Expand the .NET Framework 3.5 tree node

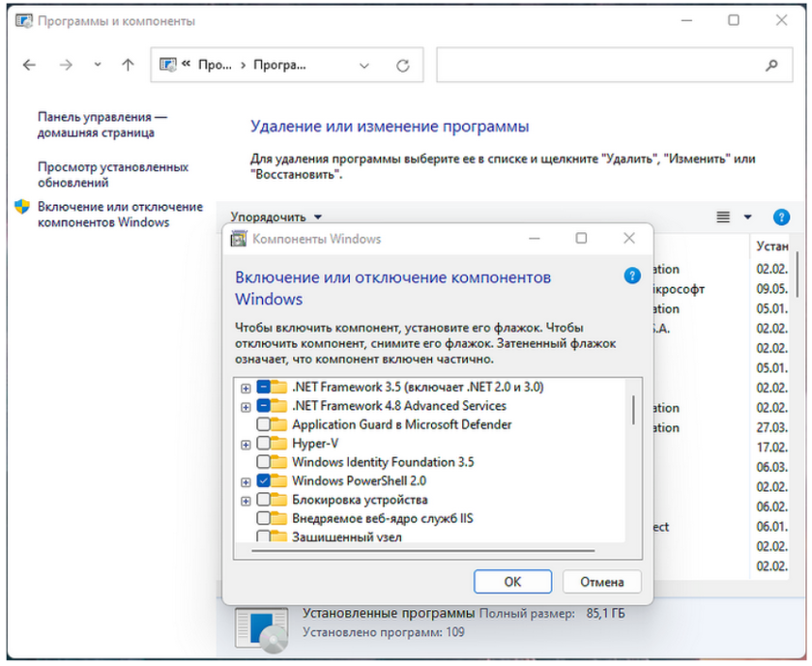pos(246,388)
